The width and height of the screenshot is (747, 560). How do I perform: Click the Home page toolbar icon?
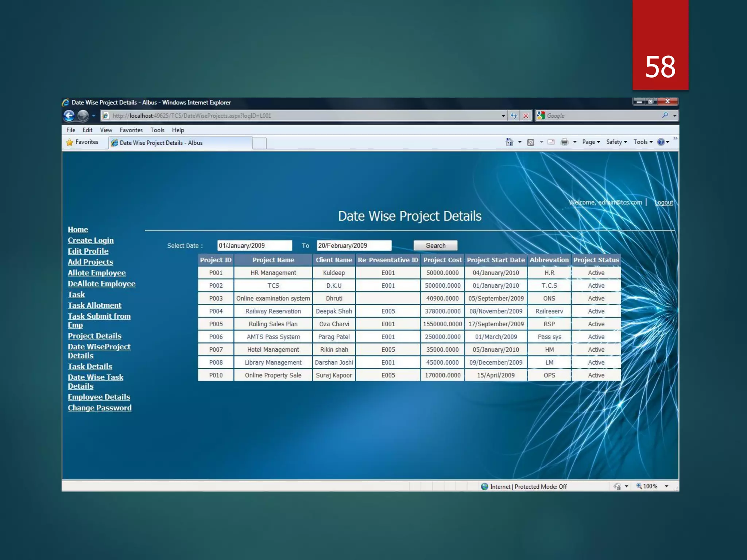tap(510, 142)
